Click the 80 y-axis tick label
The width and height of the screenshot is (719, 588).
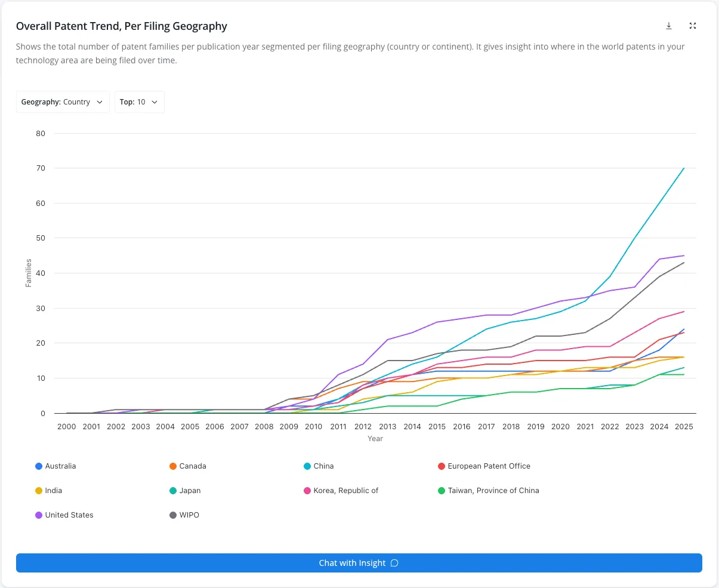41,134
